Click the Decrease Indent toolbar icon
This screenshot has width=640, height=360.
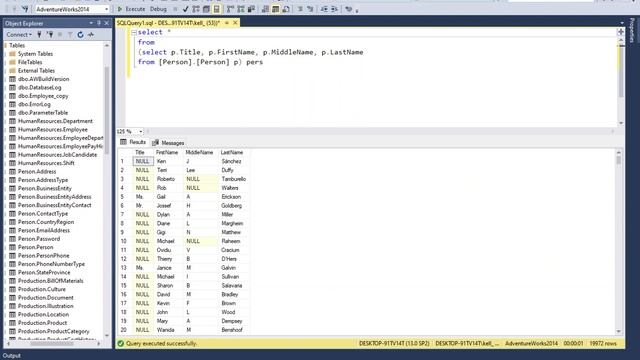324,9
